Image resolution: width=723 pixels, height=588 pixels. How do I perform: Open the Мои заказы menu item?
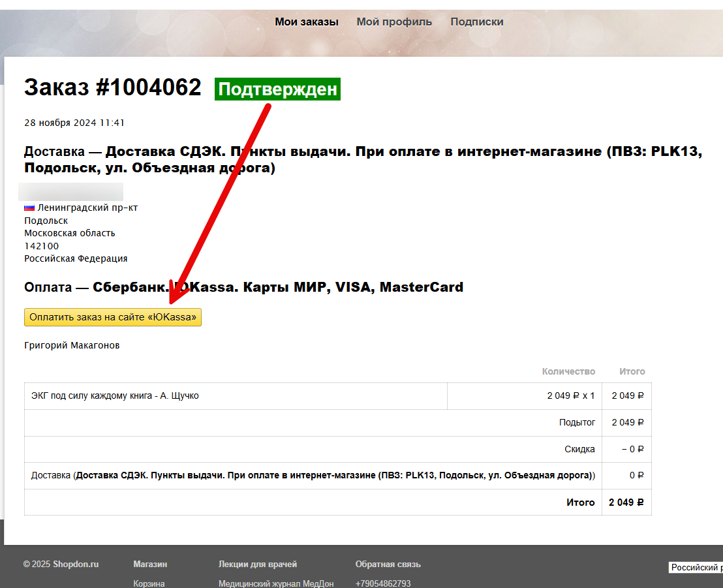click(306, 22)
